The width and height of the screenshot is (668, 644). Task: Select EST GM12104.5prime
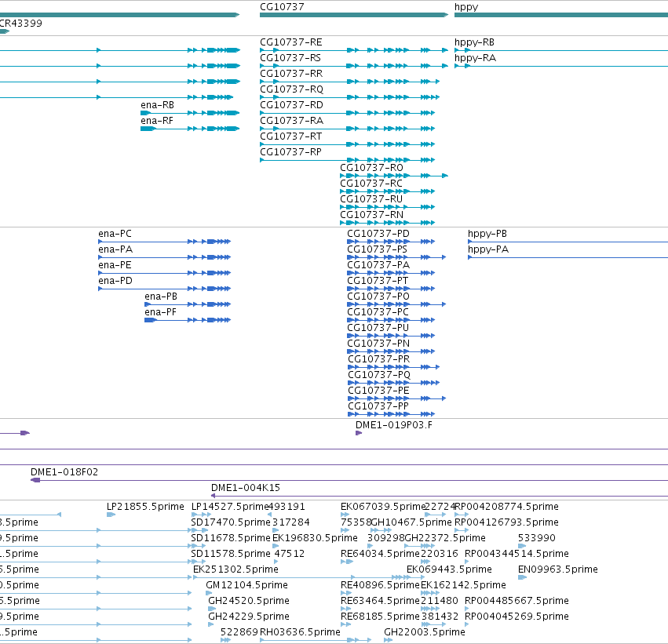246,586
